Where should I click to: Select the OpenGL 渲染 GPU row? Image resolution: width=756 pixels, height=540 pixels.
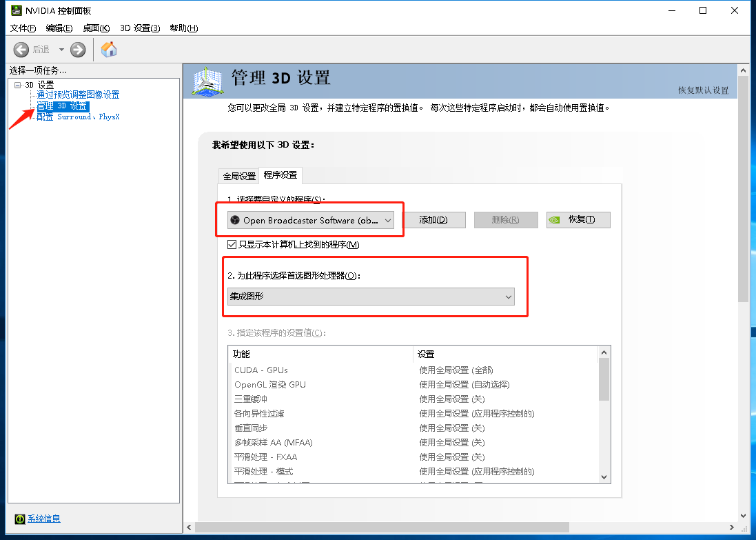pos(413,385)
